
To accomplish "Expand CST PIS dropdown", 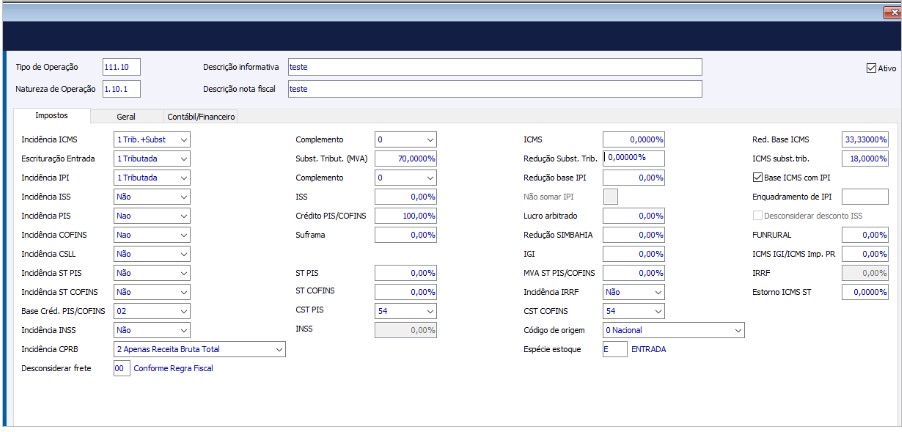I will [406, 311].
